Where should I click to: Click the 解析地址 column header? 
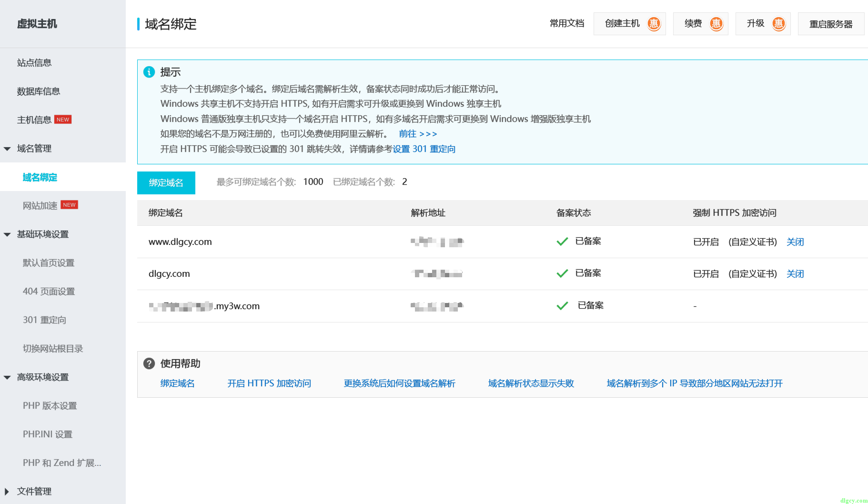428,213
